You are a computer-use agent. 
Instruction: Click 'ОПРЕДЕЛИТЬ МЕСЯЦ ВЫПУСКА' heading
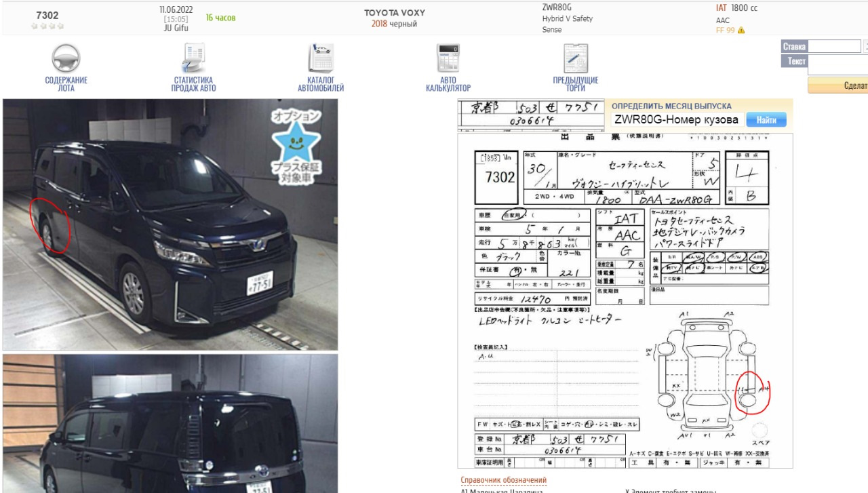pos(671,106)
